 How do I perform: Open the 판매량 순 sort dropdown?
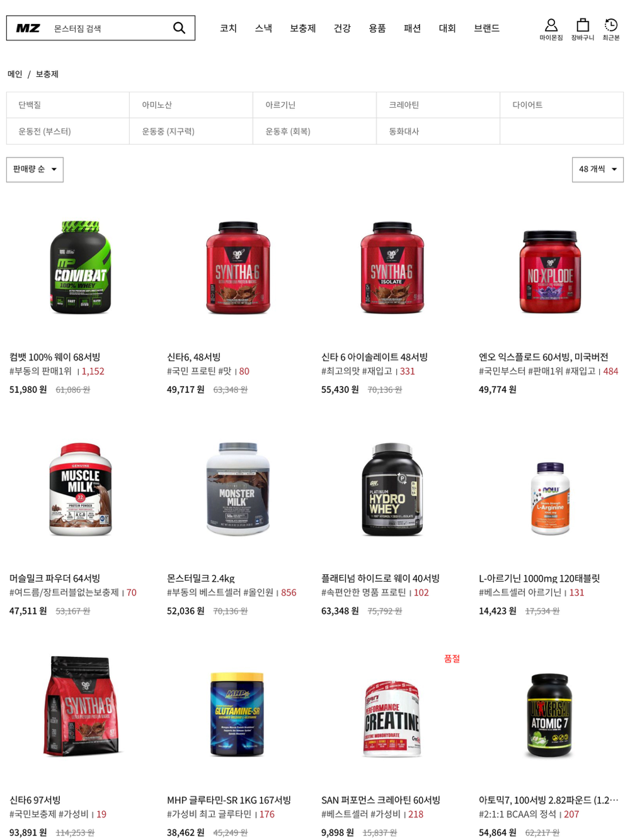tap(35, 169)
